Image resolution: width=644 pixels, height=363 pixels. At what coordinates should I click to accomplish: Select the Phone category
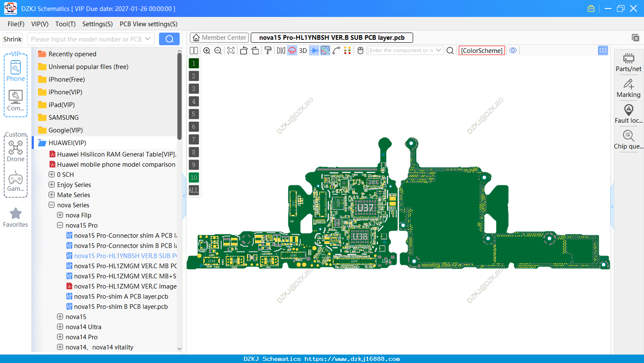click(16, 71)
